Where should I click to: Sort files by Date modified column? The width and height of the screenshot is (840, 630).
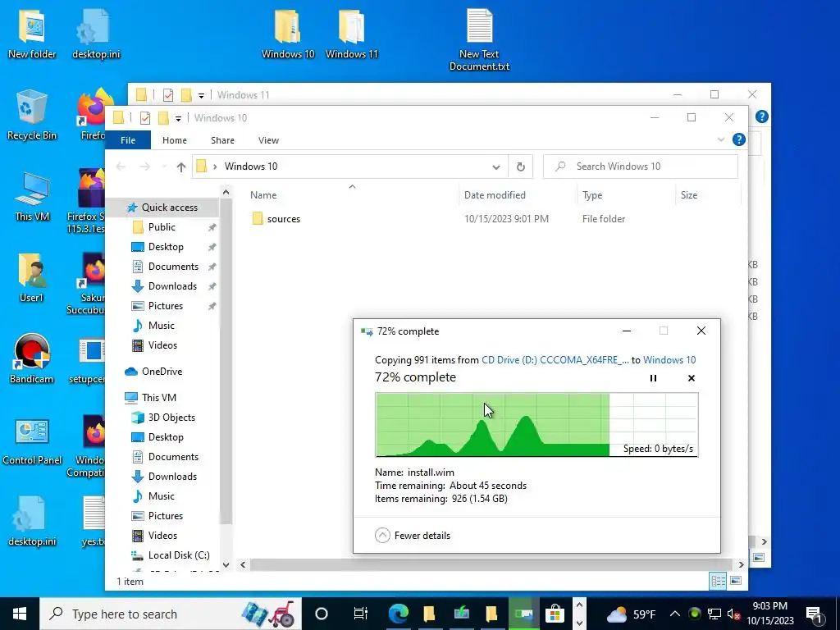click(x=495, y=195)
